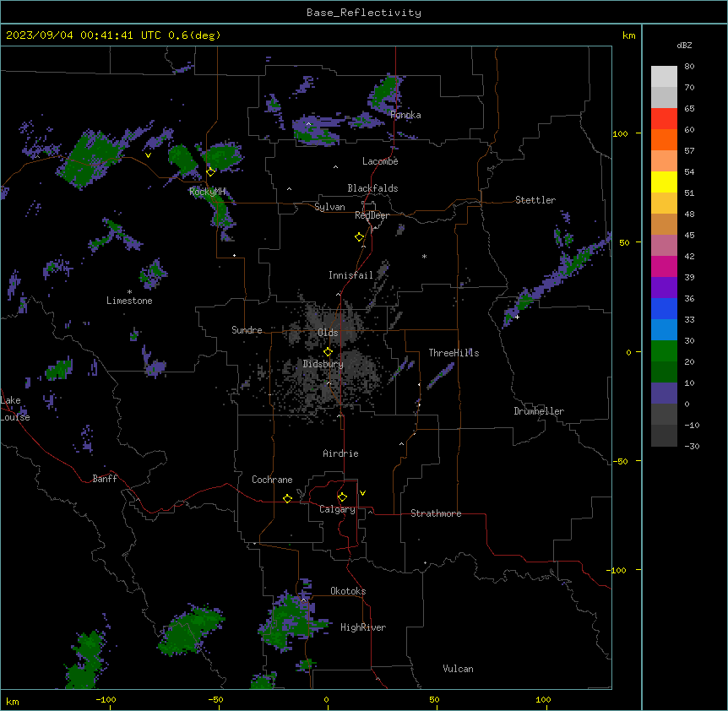728x711 pixels.
Task: Click the Sundre town label
Action: pyautogui.click(x=247, y=330)
